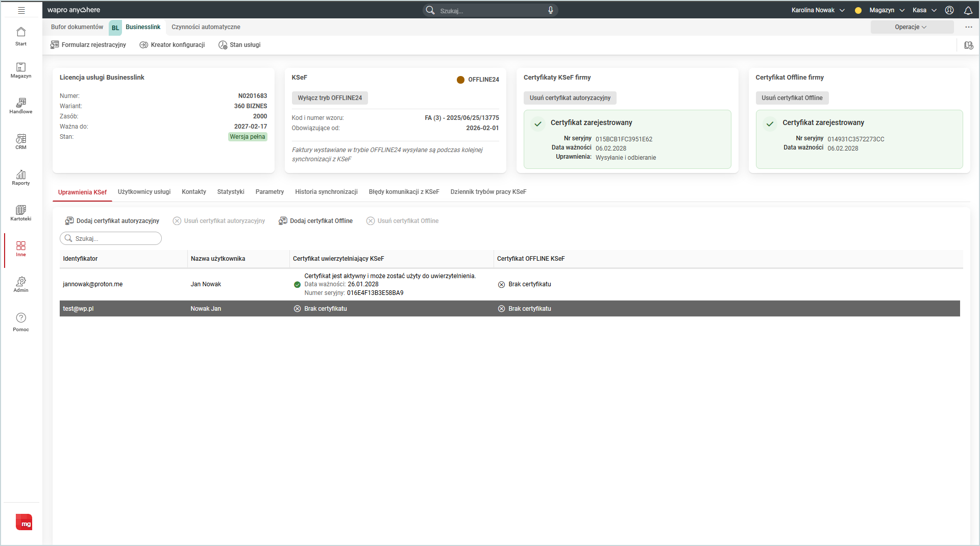Screen dimensions: 980x546
Task: Click the red mg logo icon
Action: coord(24,522)
